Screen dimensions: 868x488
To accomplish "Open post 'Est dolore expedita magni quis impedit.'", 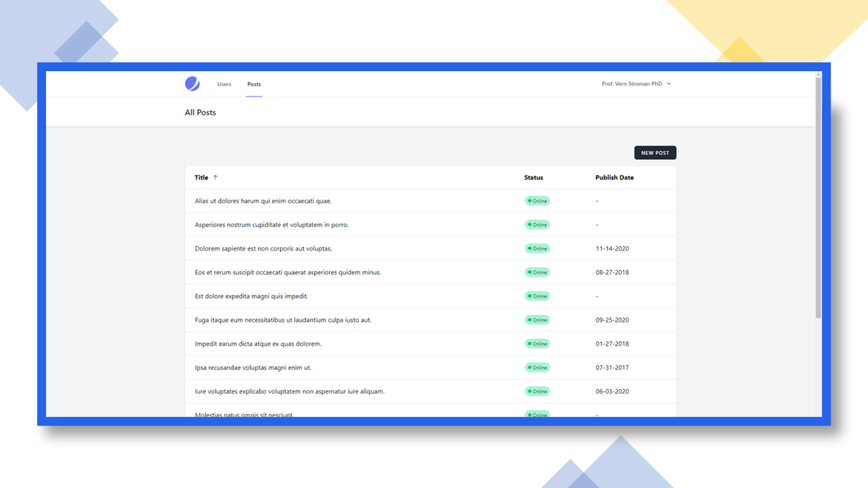I will [x=252, y=296].
